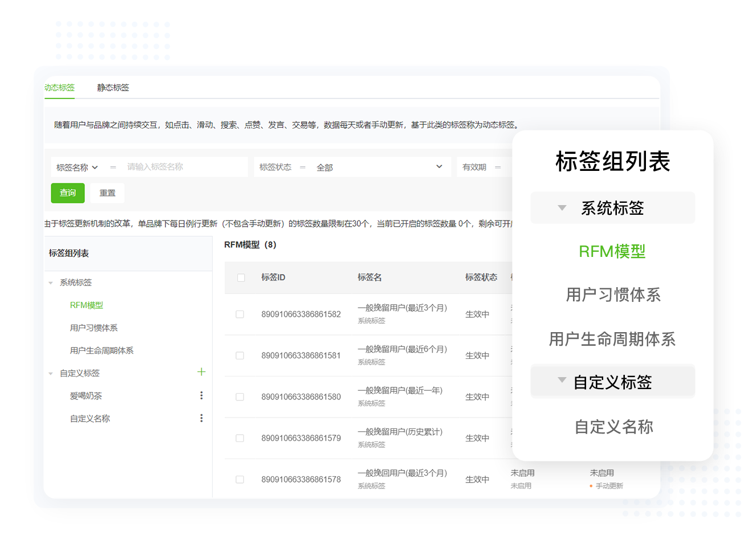Collapse 系统标签 triangle in the popup card
Screen dimensions: 756x556
click(x=562, y=208)
